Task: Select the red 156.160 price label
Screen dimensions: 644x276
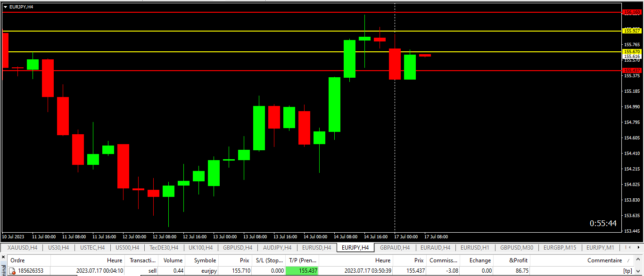Action: (x=632, y=12)
